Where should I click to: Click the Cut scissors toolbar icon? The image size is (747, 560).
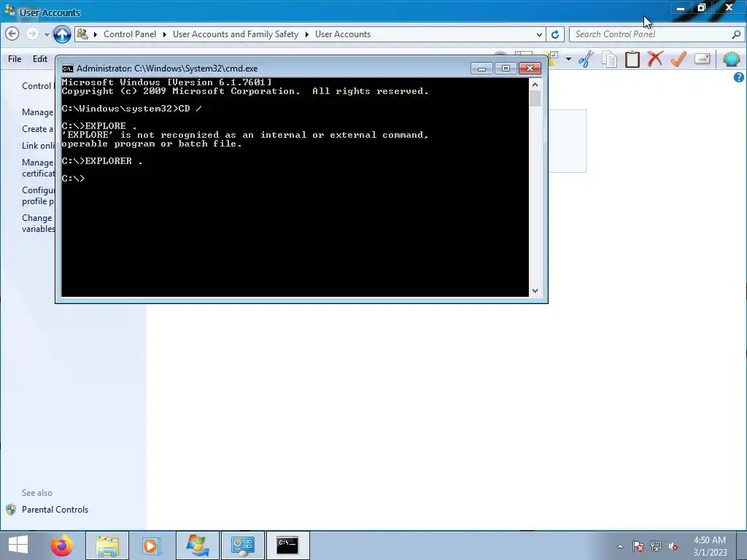pyautogui.click(x=586, y=59)
